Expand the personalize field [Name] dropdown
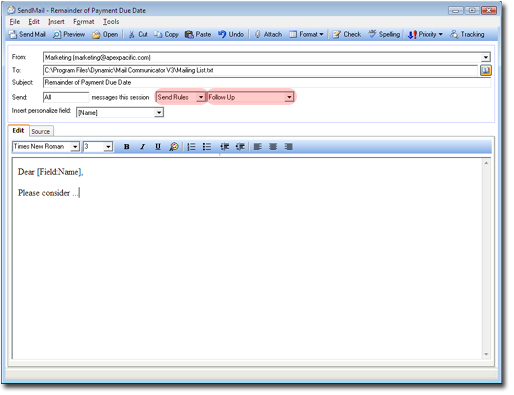Viewport: 514px width, 395px height. 159,113
